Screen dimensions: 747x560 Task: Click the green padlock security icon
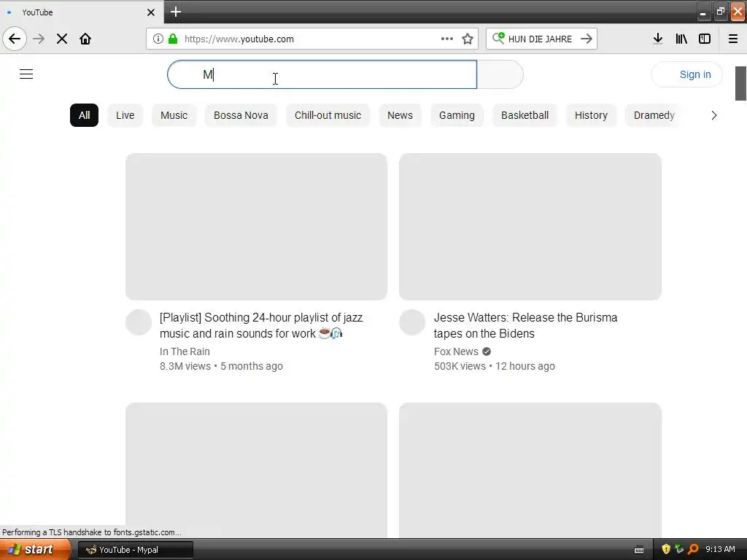[173, 39]
